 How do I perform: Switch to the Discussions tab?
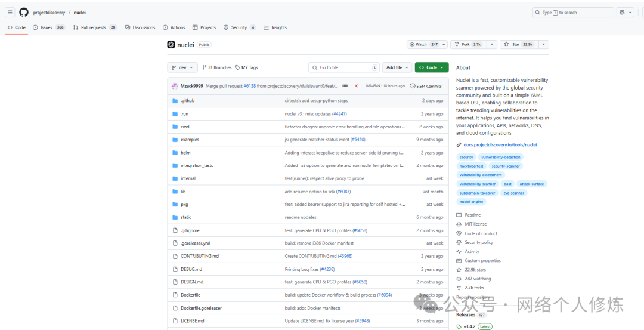140,27
